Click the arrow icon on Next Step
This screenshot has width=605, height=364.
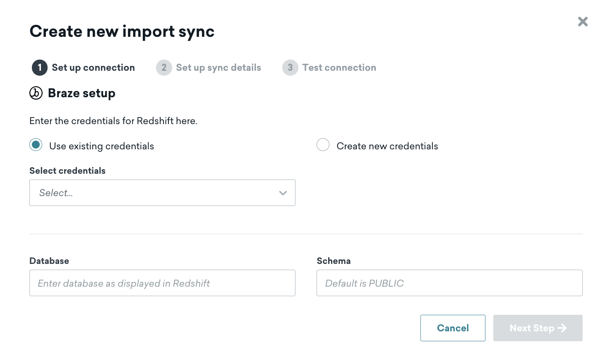click(562, 328)
